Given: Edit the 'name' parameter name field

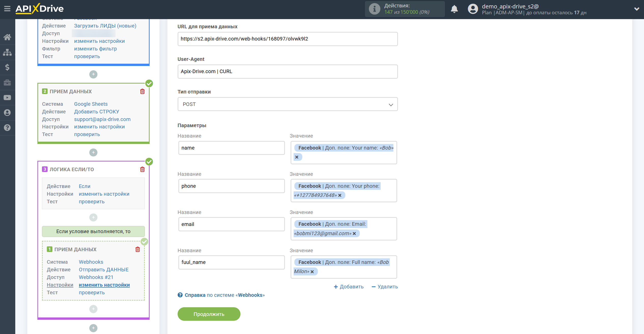Looking at the screenshot, I should (232, 148).
